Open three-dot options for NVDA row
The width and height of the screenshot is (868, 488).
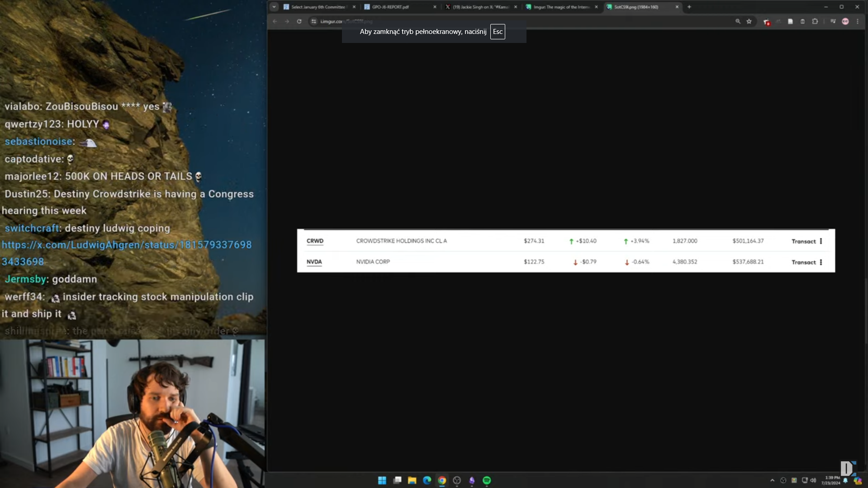tap(821, 262)
